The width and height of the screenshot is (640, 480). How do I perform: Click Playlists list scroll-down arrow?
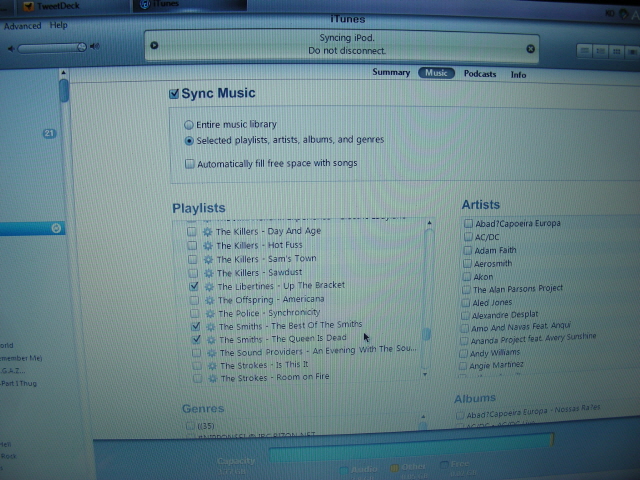pyautogui.click(x=425, y=374)
